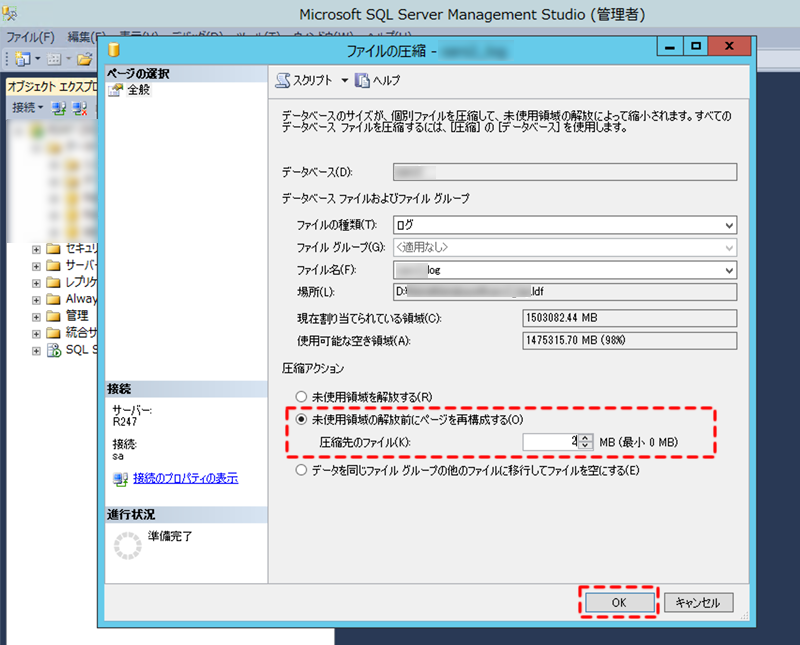Image resolution: width=800 pixels, height=645 pixels.
Task: Open the ファイル名 dropdown
Action: (x=729, y=270)
